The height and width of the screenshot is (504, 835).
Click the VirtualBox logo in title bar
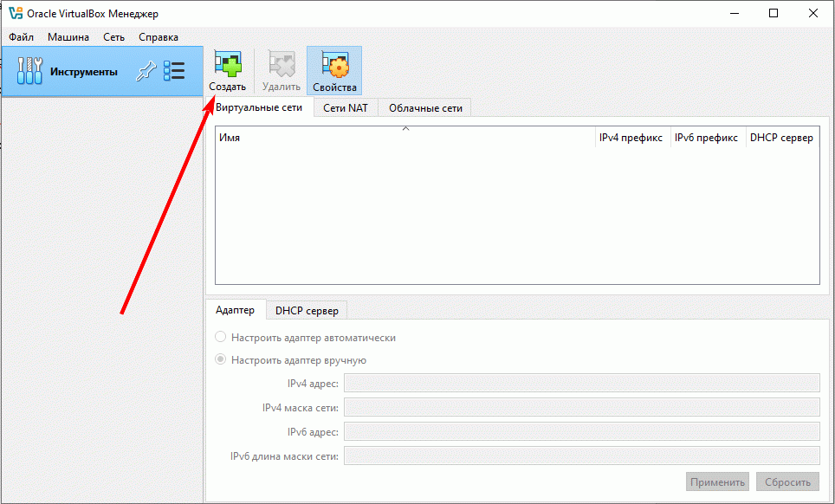click(x=15, y=14)
